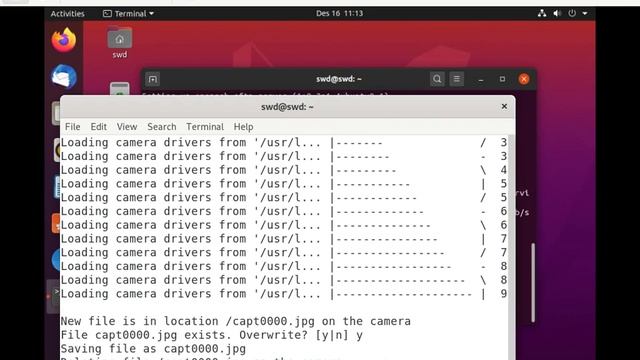Expand the system menu arrow
The width and height of the screenshot is (640, 360).
pos(585,13)
